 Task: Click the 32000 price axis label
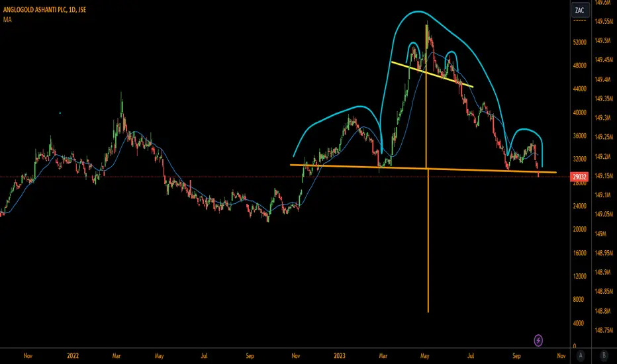(580, 159)
